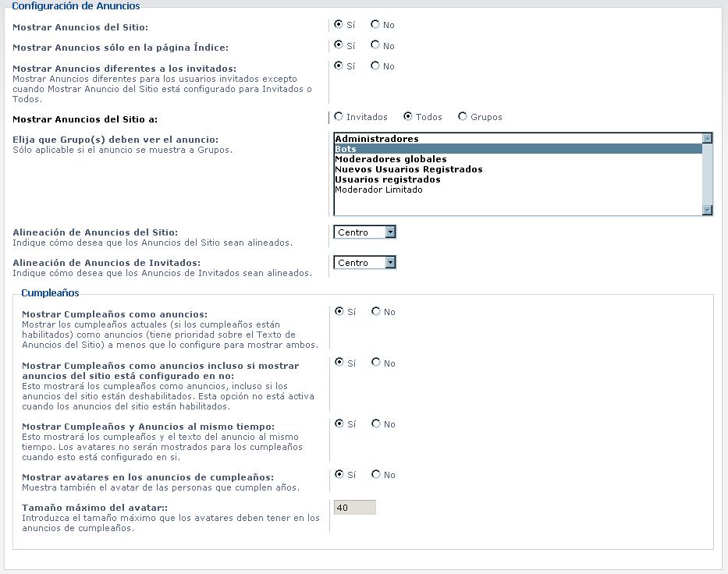Select the Administradores group in the list
The image size is (728, 574).
(x=390, y=138)
